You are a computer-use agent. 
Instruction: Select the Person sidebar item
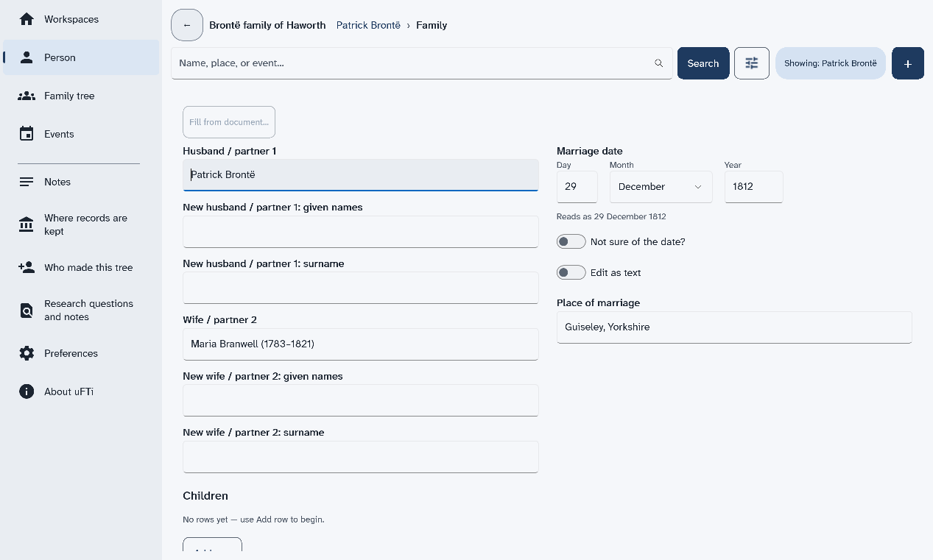coord(81,57)
